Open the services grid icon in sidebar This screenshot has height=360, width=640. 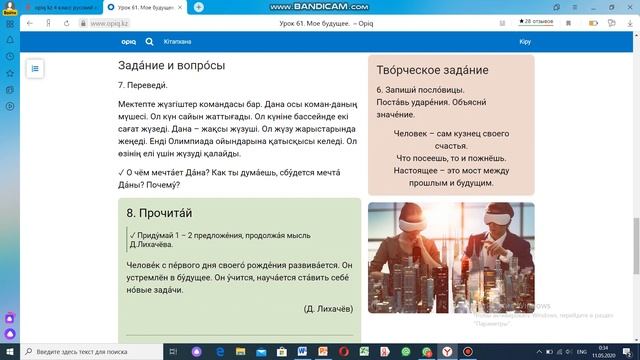(10, 24)
